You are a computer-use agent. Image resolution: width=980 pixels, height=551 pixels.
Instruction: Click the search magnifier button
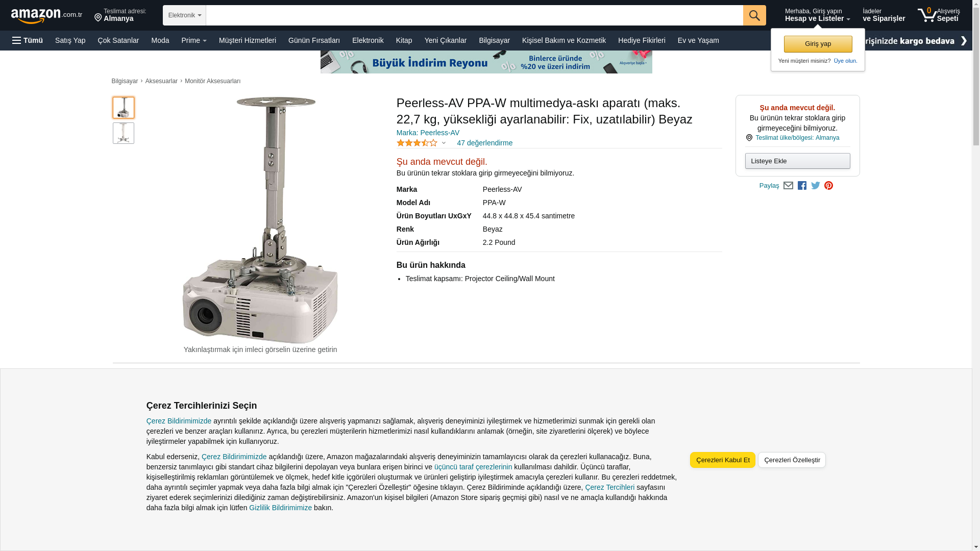click(754, 15)
